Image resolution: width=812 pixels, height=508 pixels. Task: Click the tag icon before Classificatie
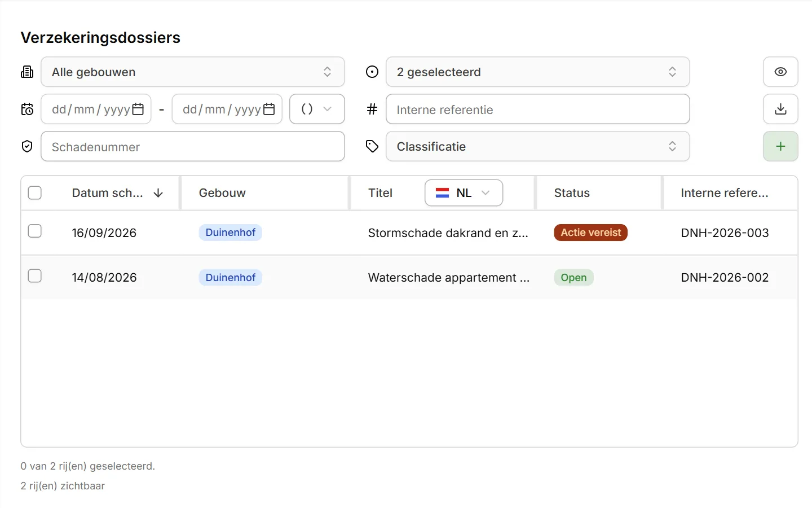tap(372, 146)
